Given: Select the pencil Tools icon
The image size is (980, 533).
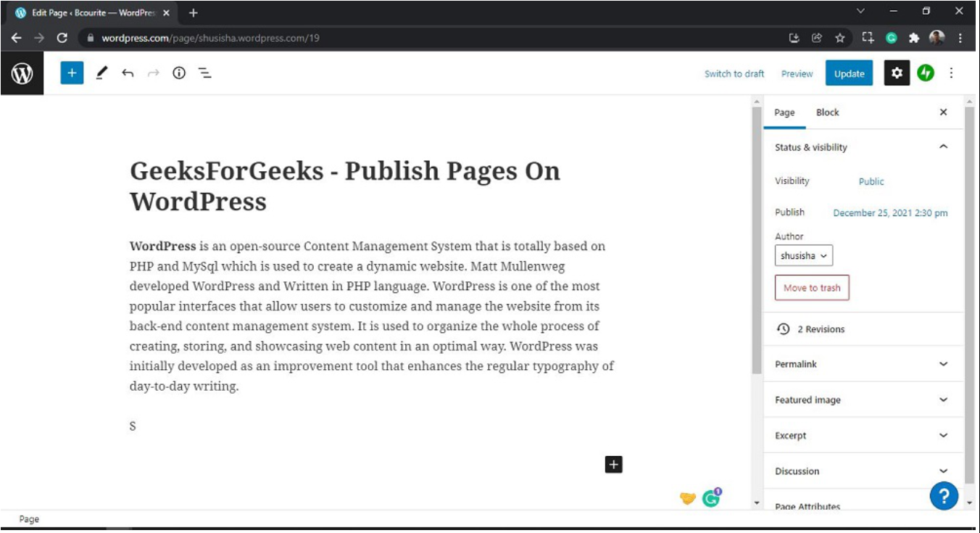Looking at the screenshot, I should tap(101, 73).
